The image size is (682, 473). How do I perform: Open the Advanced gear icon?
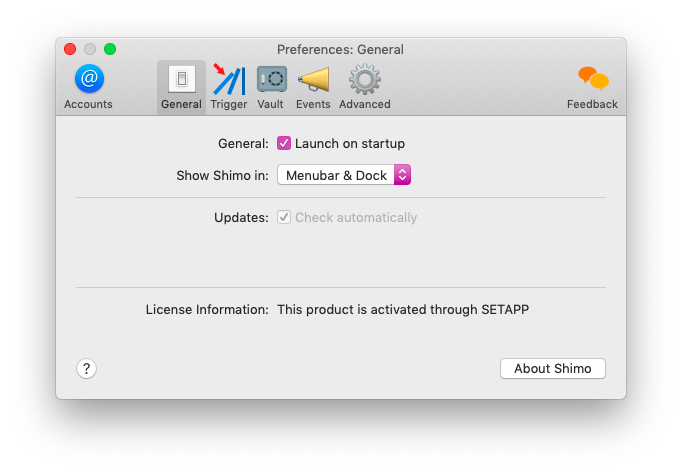364,79
